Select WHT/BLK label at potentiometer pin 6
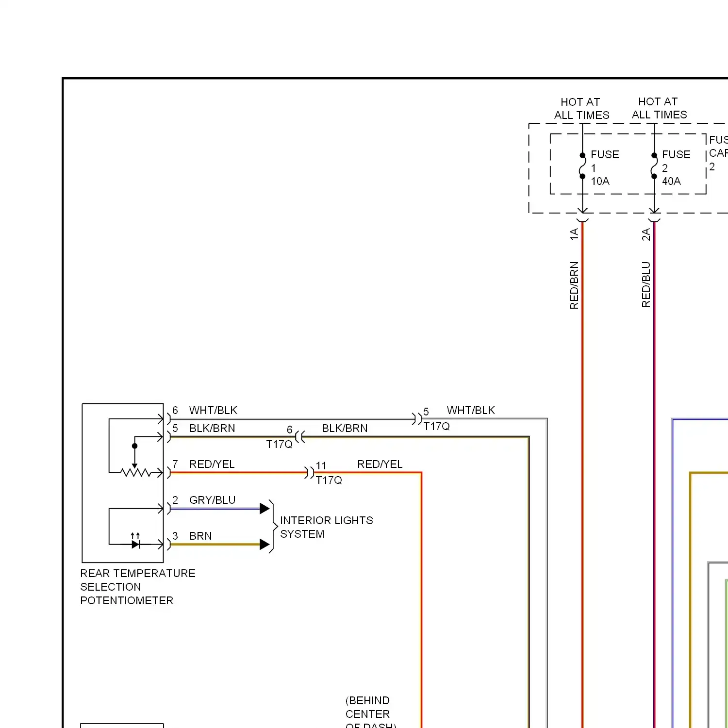This screenshot has width=728, height=728. click(x=213, y=410)
